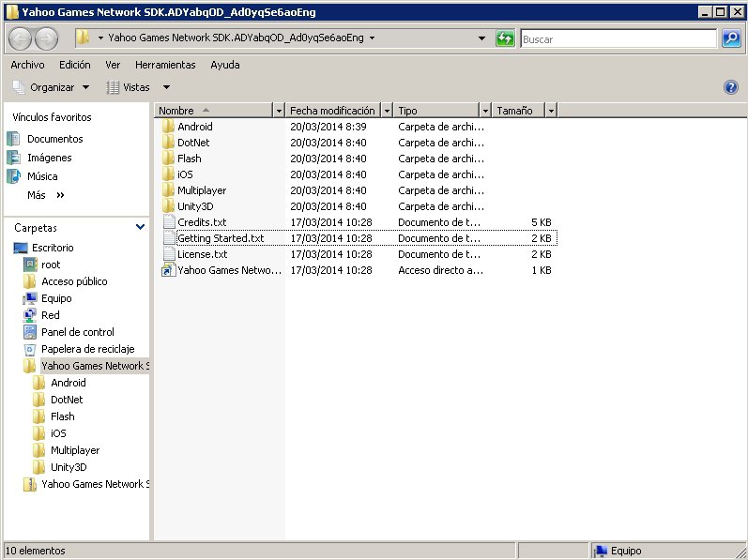
Task: Run the search with the magnifier button
Action: (x=731, y=38)
